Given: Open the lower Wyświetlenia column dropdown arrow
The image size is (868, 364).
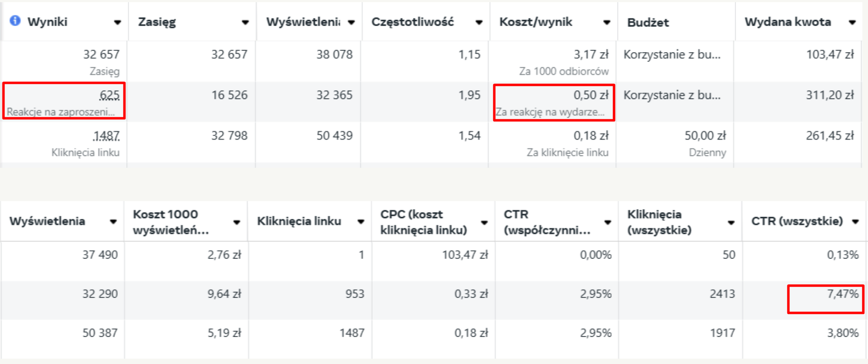Looking at the screenshot, I should [113, 221].
